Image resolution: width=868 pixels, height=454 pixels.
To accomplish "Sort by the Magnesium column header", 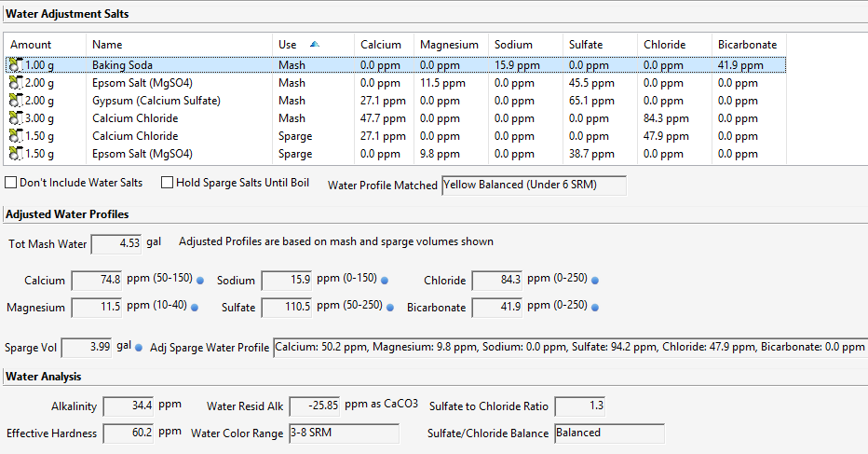I will (451, 45).
